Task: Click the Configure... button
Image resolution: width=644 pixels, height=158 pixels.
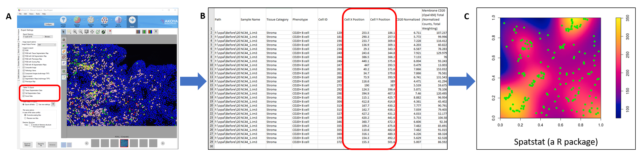Action: click(49, 24)
